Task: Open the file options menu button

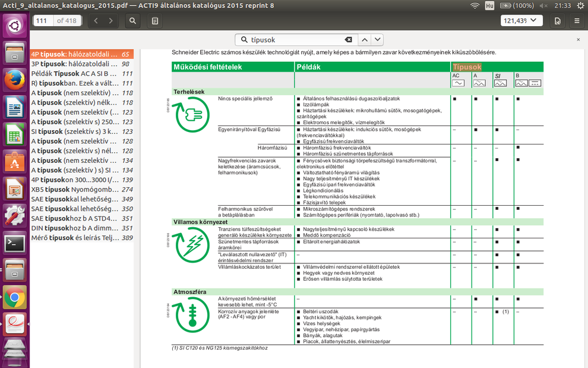Action: pyautogui.click(x=558, y=21)
